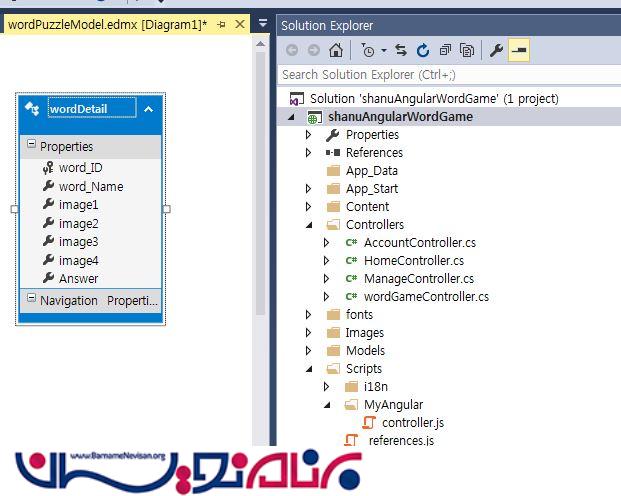Select wordGameController.cs file
The height and width of the screenshot is (496, 621).
[426, 297]
